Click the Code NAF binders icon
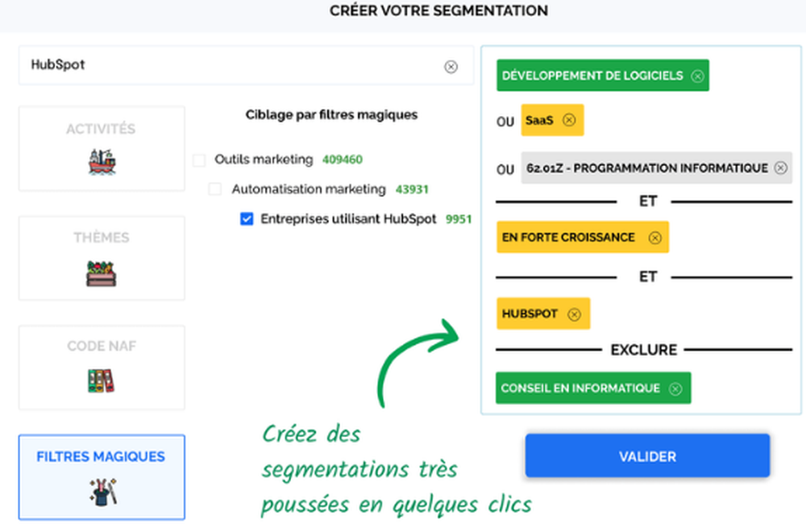Screen dimensions: 806x532 pos(102,380)
